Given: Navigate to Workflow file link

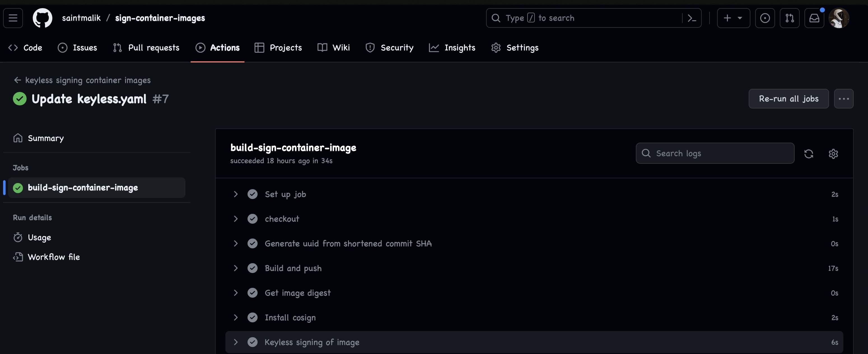Looking at the screenshot, I should coord(54,256).
